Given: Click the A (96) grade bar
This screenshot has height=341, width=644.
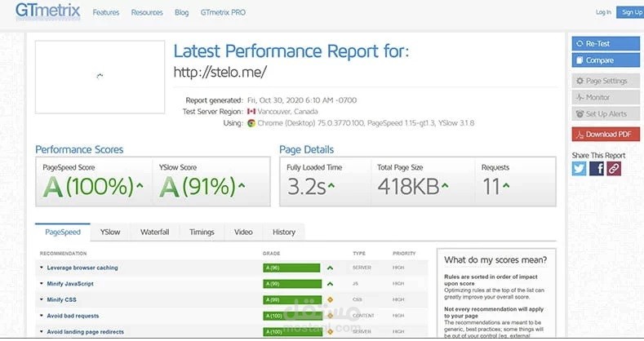Looking at the screenshot, I should coord(291,268).
